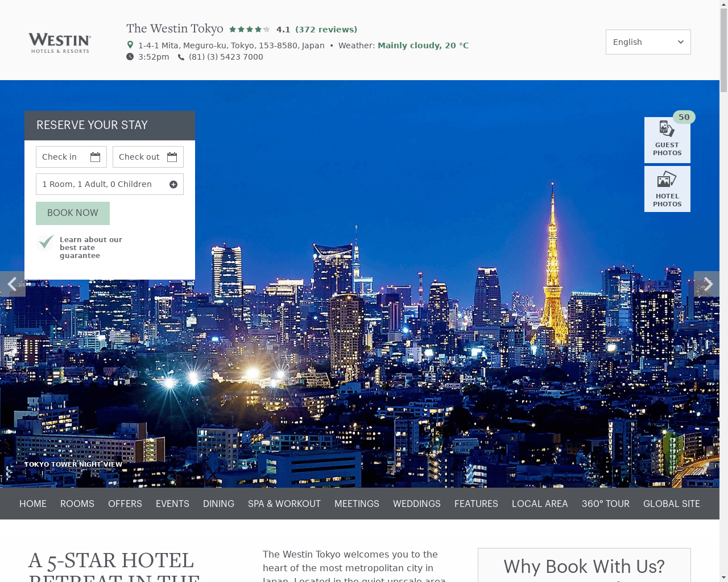Click the phone icon beside the number

pyautogui.click(x=181, y=57)
